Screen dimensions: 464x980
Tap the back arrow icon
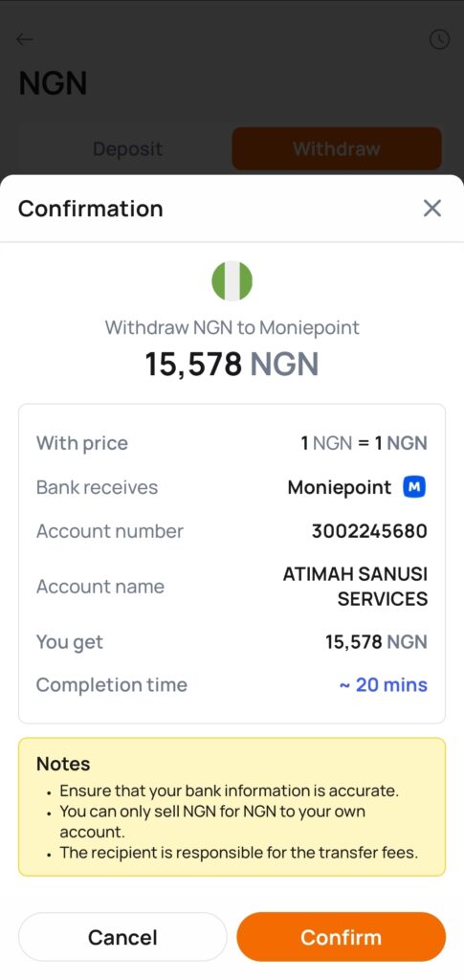click(24, 40)
